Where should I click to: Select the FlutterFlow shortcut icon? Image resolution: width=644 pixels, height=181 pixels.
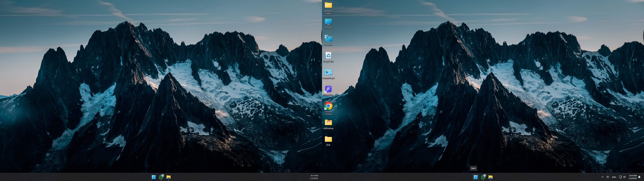click(328, 91)
